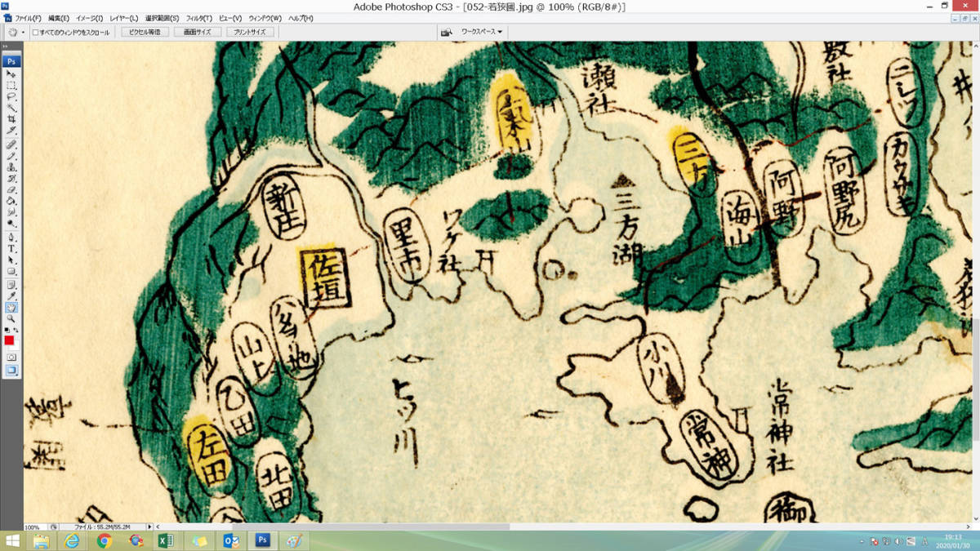Screen dimensions: 980x551
Task: Open the ワークスペース dropdown
Action: 482,32
